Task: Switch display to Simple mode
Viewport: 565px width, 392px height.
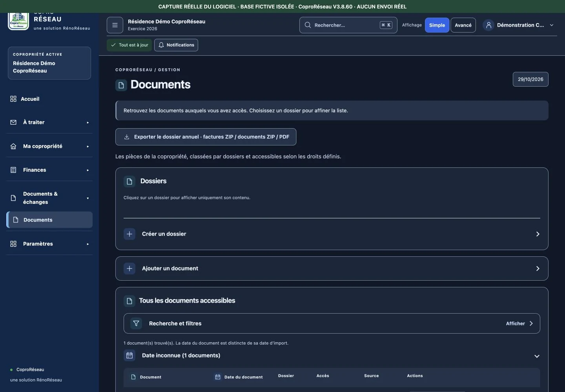Action: (x=437, y=25)
